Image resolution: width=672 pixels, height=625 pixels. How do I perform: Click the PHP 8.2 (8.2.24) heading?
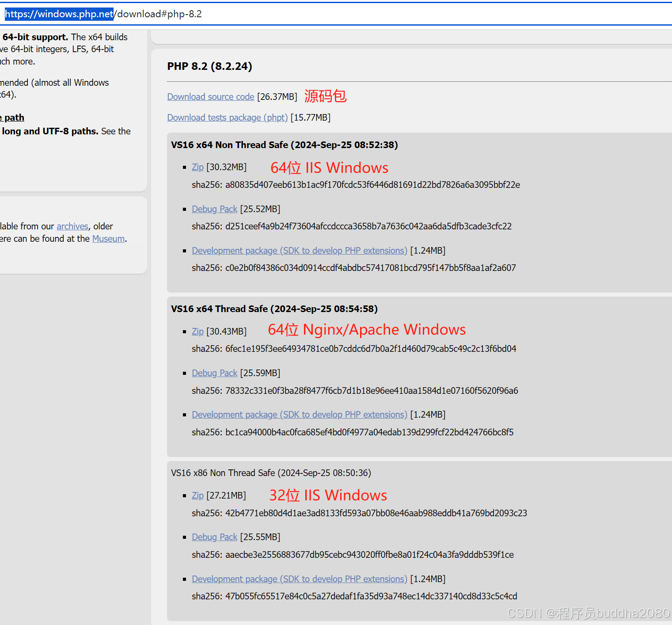(x=209, y=66)
